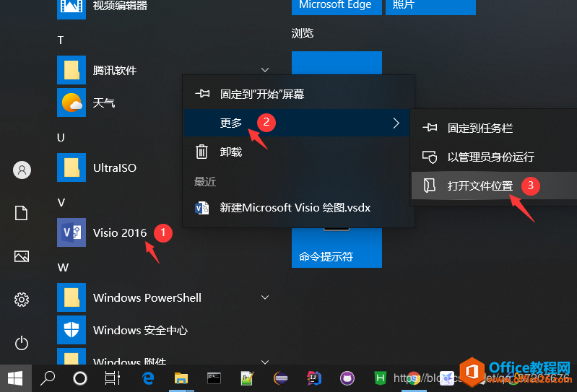This screenshot has height=392, width=577.
Task: Open Google Chrome from the taskbar
Action: tap(413, 378)
